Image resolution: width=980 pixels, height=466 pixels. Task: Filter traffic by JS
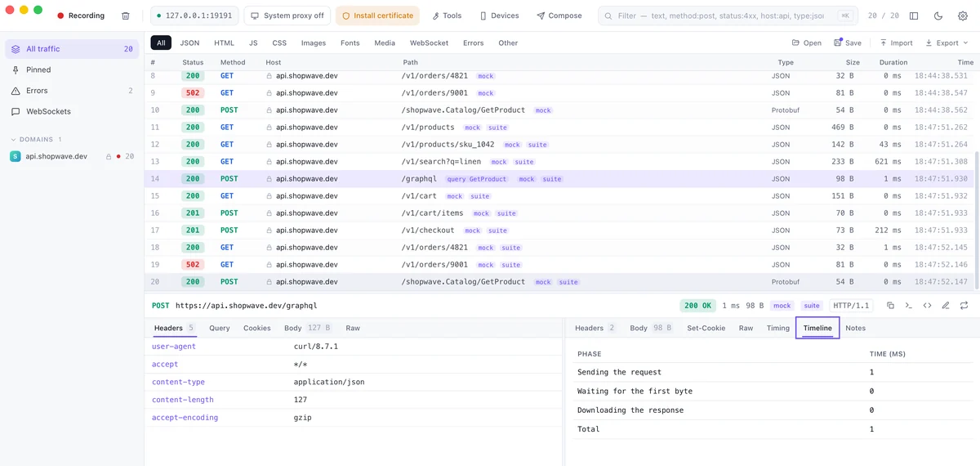click(x=253, y=43)
